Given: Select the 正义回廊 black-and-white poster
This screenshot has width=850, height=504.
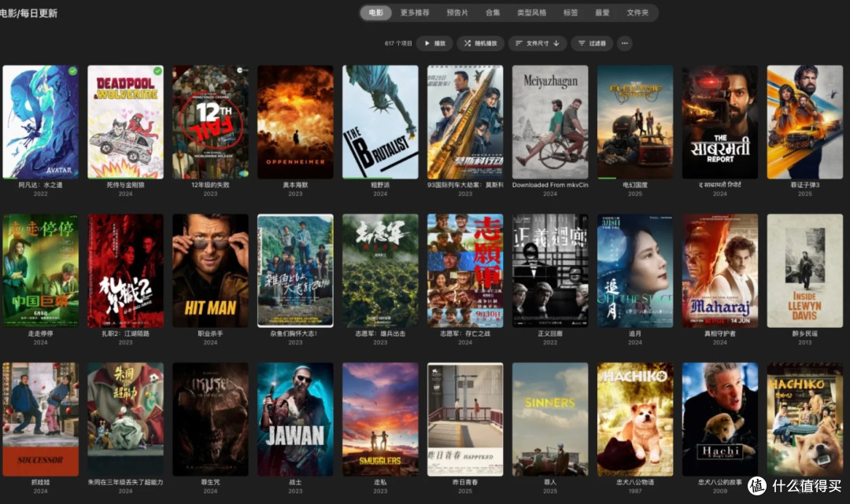Looking at the screenshot, I should click(x=550, y=270).
